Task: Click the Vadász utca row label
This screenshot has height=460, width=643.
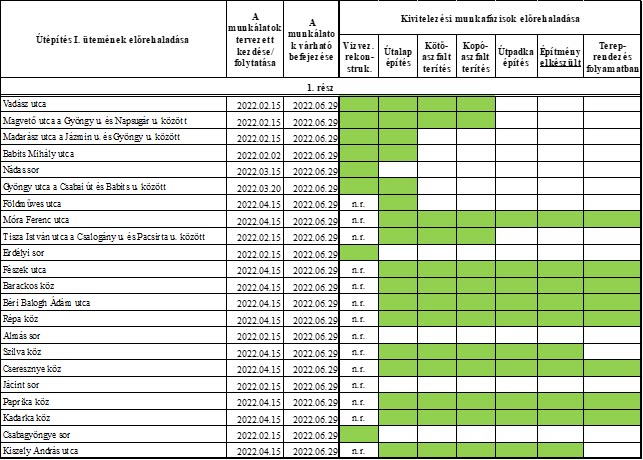Action: [25, 104]
